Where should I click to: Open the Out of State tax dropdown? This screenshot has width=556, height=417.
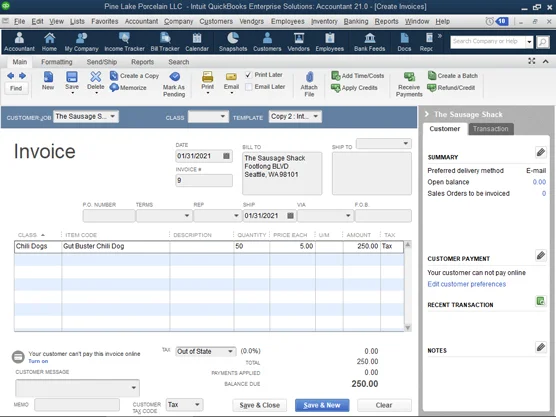pos(230,351)
